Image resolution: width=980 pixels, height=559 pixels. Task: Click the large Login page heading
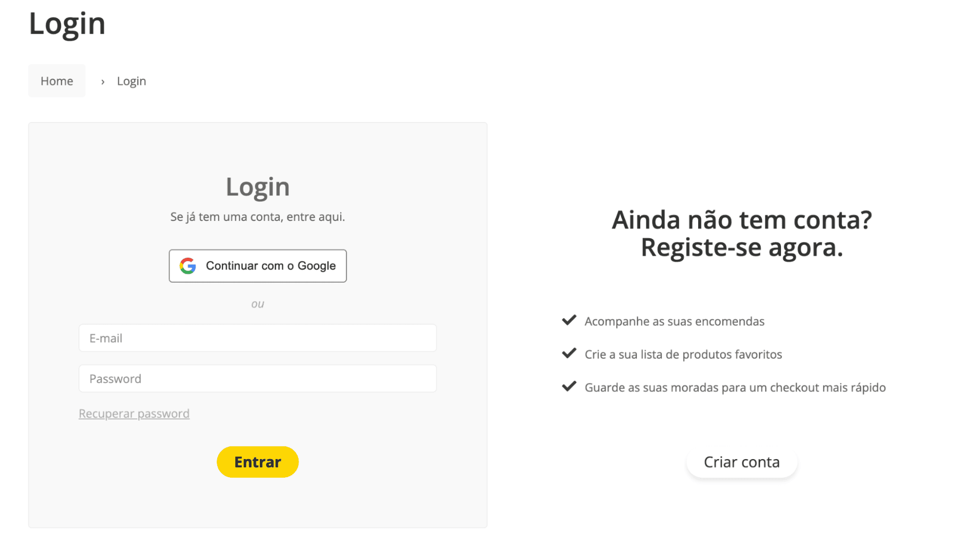(67, 23)
